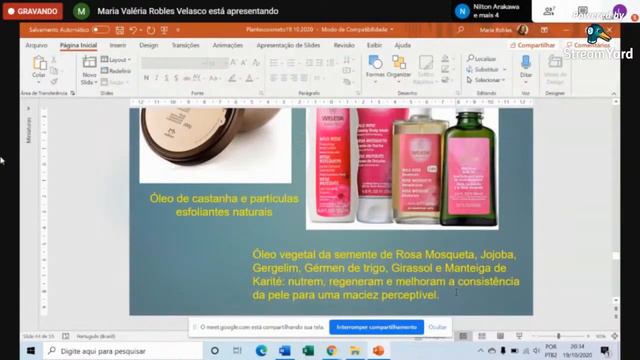The image size is (640, 360).
Task: Click the Compartilhar button
Action: (533, 45)
